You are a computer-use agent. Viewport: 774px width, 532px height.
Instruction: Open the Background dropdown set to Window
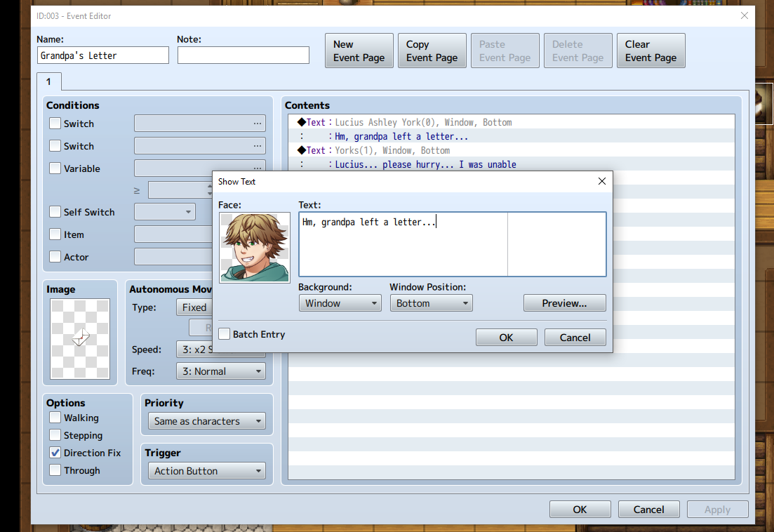pyautogui.click(x=340, y=303)
